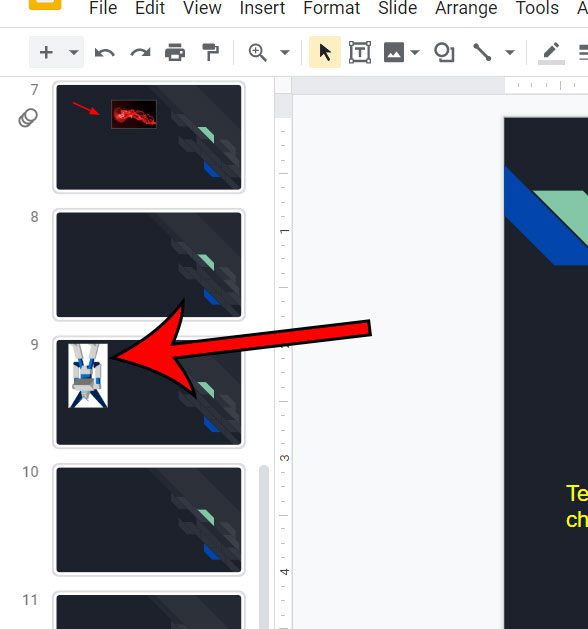Image resolution: width=588 pixels, height=629 pixels.
Task: Select slide 7 thumbnail with red image
Action: 149,137
